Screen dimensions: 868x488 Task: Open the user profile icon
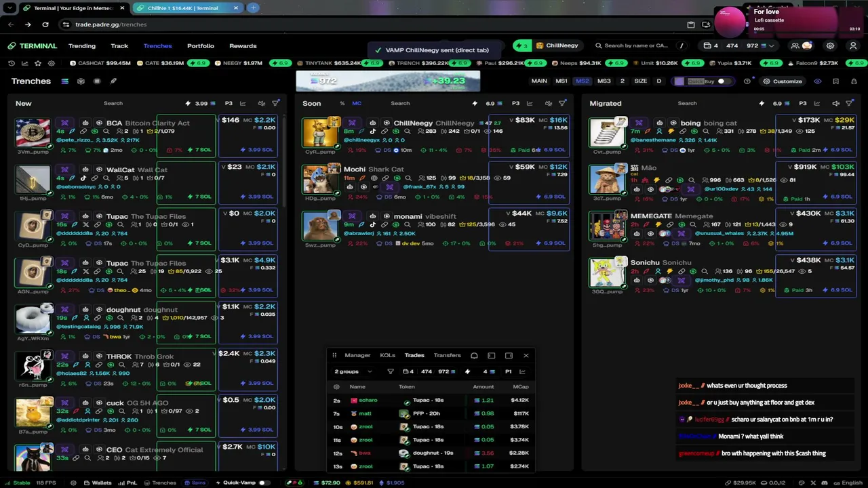click(853, 46)
